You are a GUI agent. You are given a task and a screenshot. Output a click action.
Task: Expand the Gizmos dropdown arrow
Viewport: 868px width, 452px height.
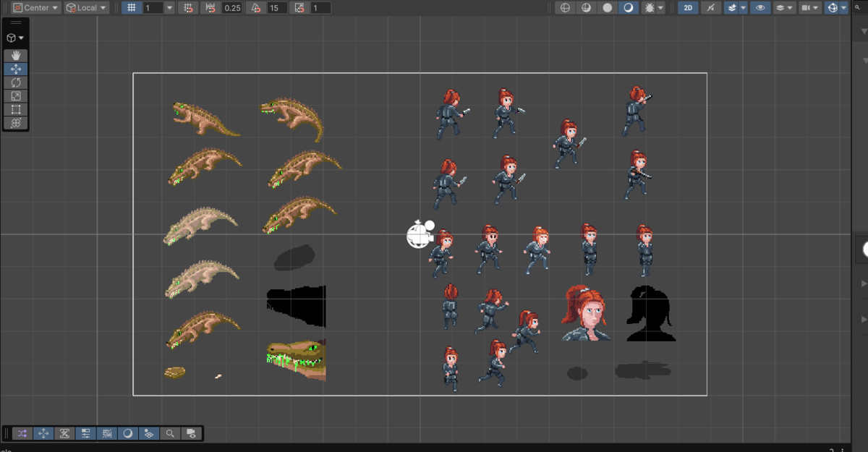point(844,8)
